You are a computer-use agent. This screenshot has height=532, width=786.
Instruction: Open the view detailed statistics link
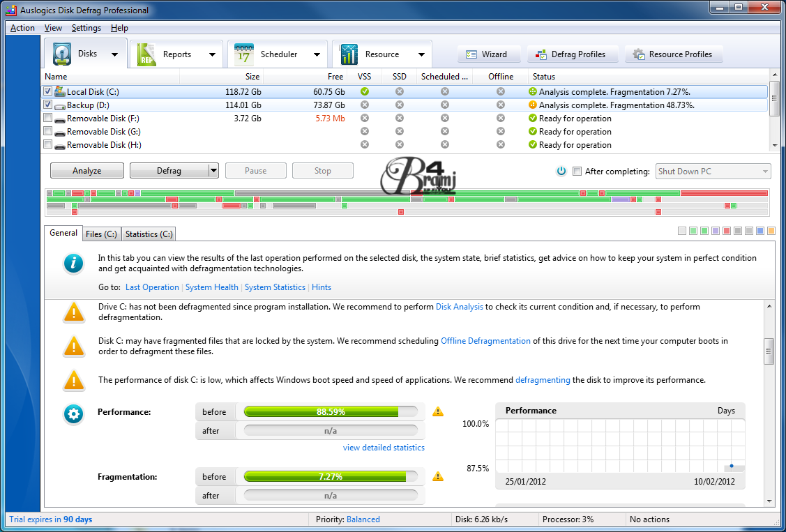[383, 447]
